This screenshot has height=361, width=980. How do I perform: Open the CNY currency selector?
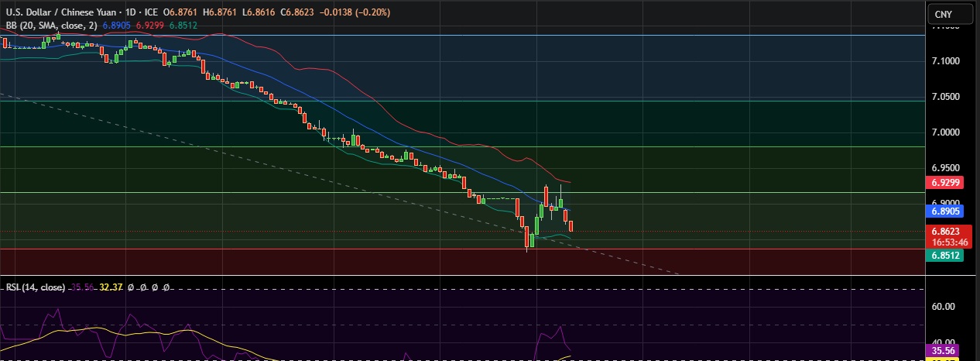click(951, 14)
